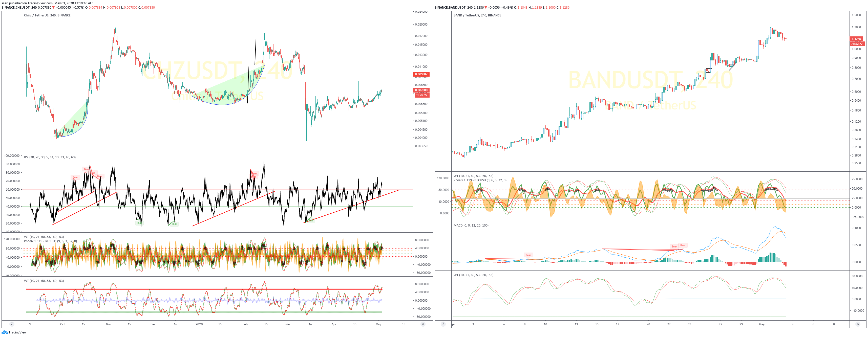868x337 pixels.
Task: Click the MACD (0, 0, 12, 26, 100) legend
Action: (x=471, y=225)
